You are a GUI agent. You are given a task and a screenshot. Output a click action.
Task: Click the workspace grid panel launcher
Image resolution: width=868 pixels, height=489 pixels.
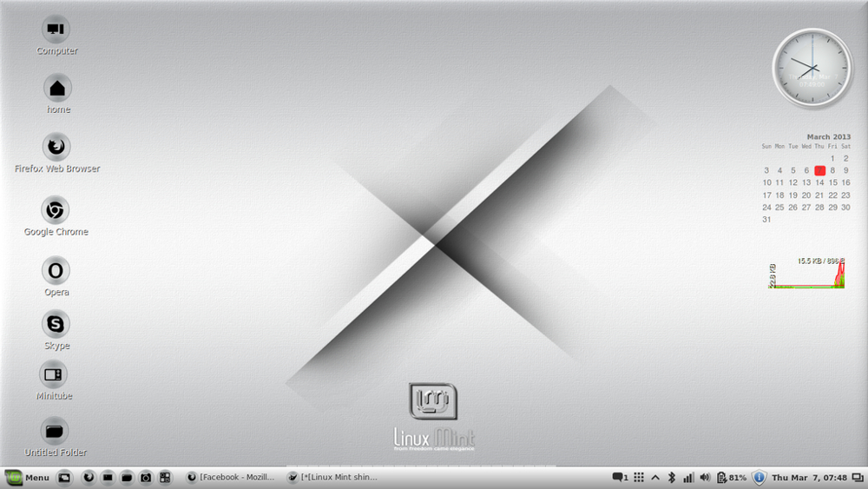(x=165, y=478)
